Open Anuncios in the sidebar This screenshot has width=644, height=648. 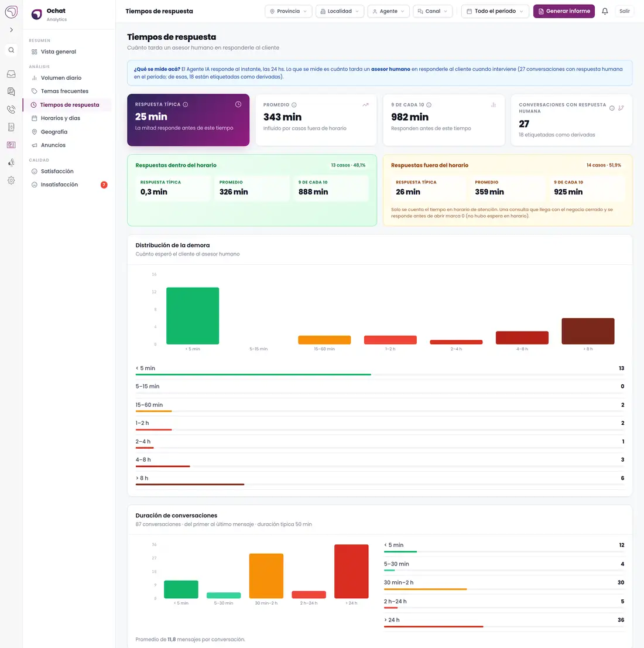click(67, 145)
